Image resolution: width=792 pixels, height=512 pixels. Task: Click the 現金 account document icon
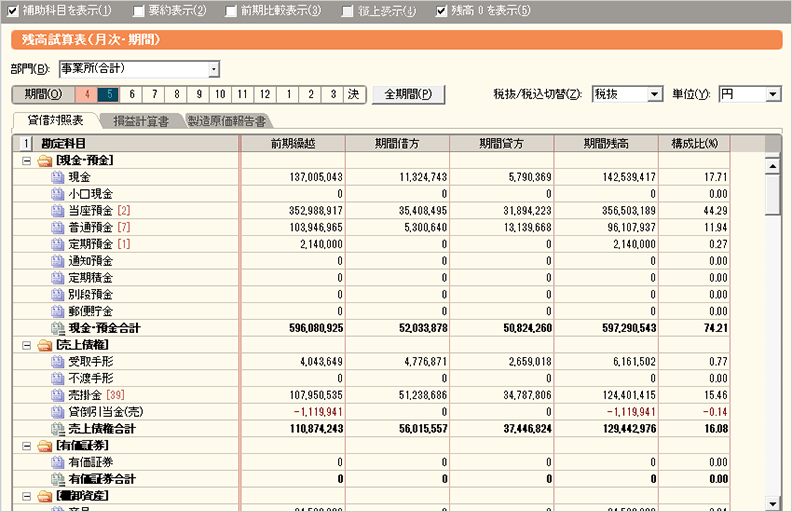(x=57, y=177)
